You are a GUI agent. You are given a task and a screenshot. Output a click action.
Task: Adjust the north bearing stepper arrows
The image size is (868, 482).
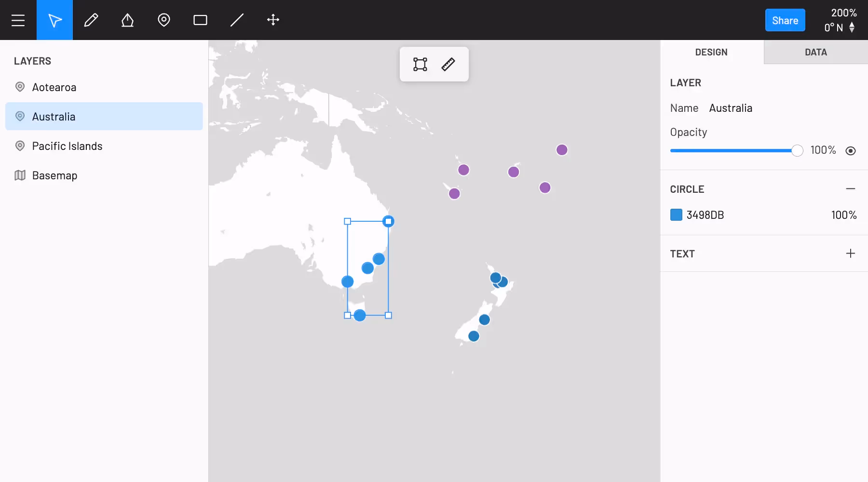point(852,27)
